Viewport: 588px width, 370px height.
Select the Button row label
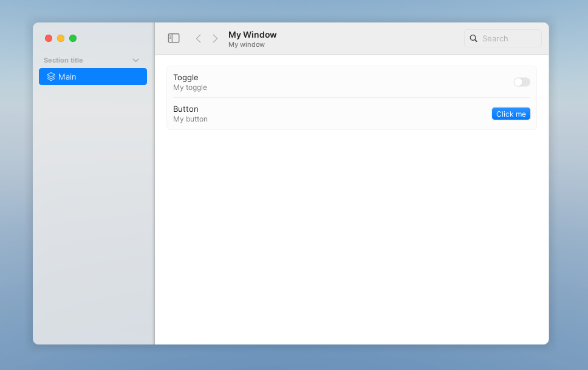pyautogui.click(x=186, y=109)
